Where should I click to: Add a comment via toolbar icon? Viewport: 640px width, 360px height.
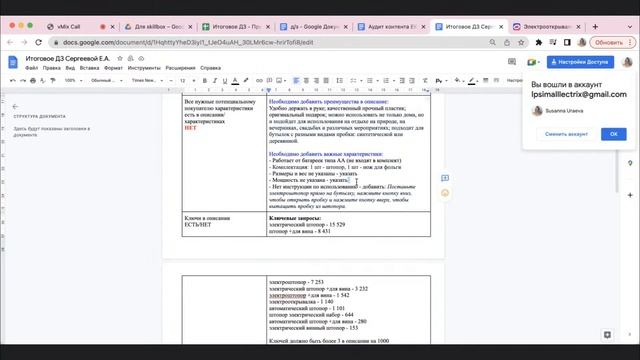tap(269, 81)
